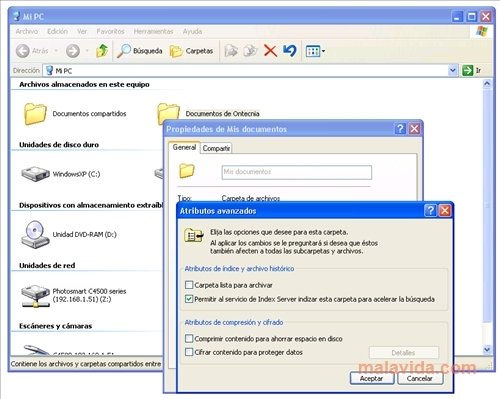
Task: Open the forward history dropdown arrow
Action: [x=87, y=51]
